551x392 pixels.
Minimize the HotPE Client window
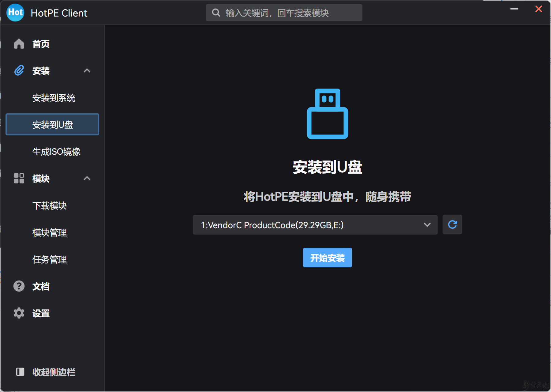click(x=514, y=9)
